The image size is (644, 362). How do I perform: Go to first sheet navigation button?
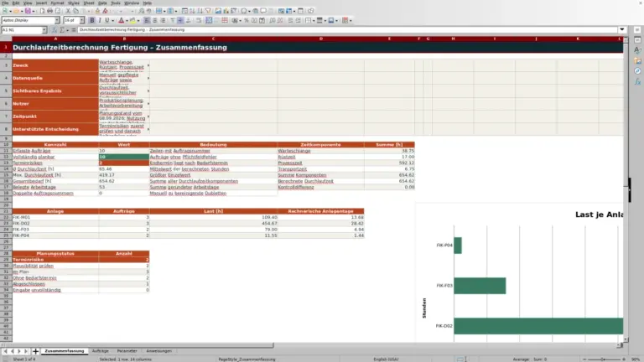[5, 351]
